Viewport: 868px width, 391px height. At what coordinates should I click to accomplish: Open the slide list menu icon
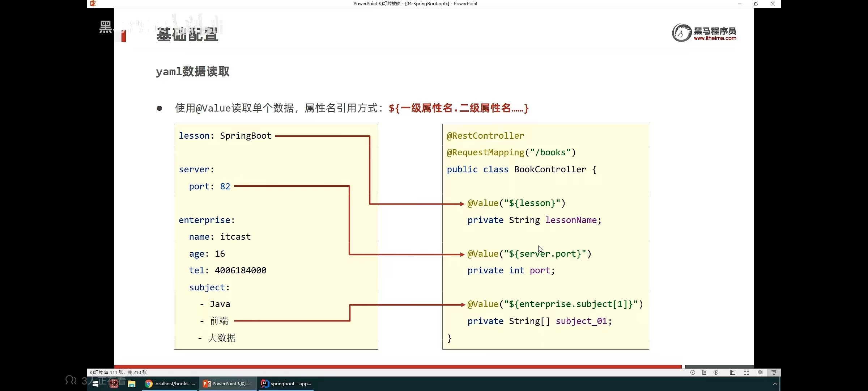click(x=704, y=372)
